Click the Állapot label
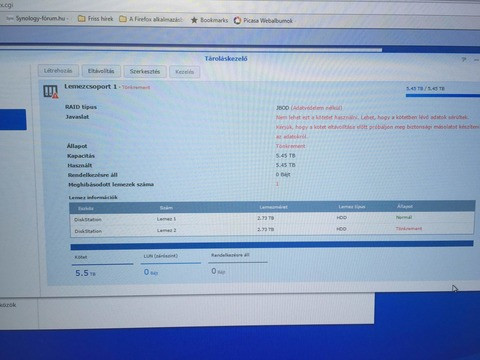 [77, 146]
